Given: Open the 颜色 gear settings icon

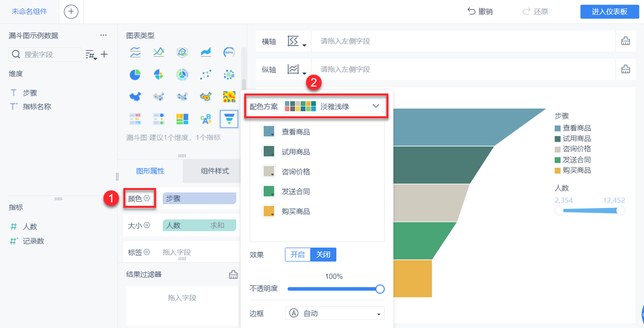Looking at the screenshot, I should (147, 198).
